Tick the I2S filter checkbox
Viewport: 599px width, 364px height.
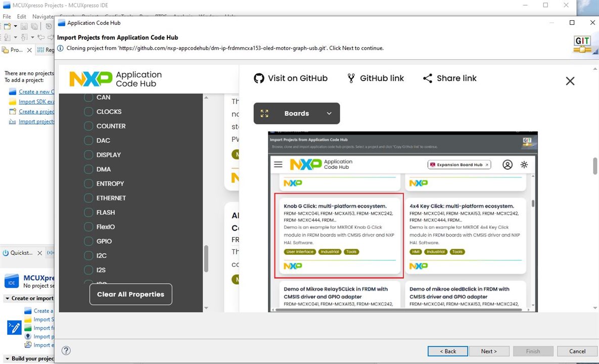pos(88,270)
